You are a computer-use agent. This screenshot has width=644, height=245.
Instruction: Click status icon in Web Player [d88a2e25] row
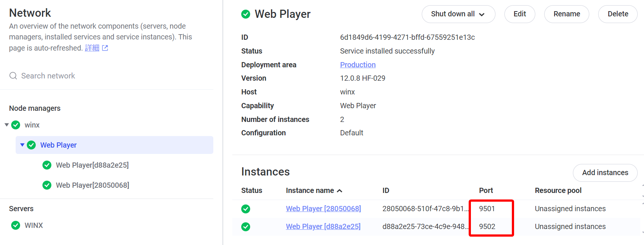coord(246,227)
